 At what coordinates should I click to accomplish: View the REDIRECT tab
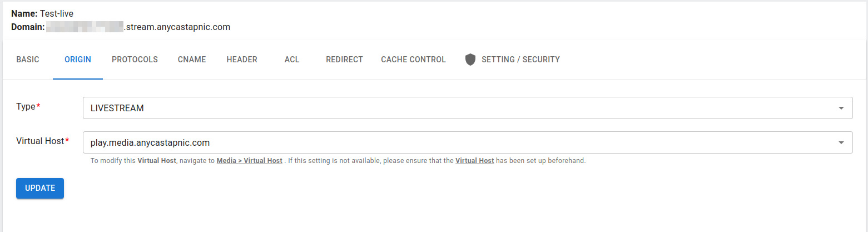(344, 60)
